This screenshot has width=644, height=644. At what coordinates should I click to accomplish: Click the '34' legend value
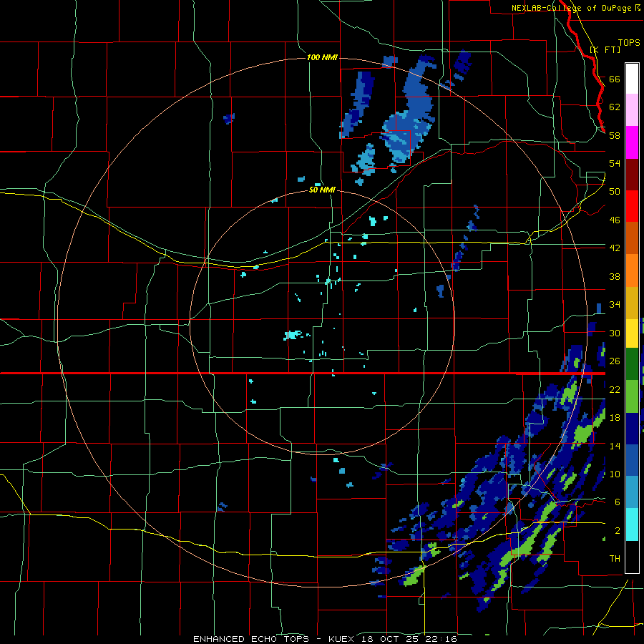(615, 305)
